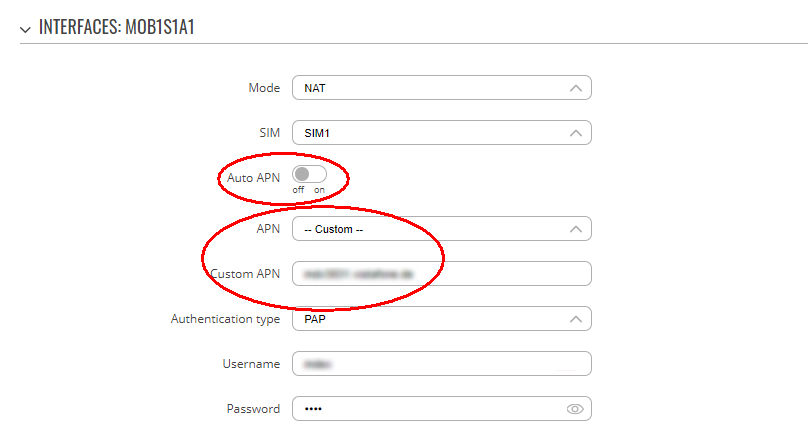Open the Authentication type dropdown showing PAP
808x440 pixels.
point(442,319)
